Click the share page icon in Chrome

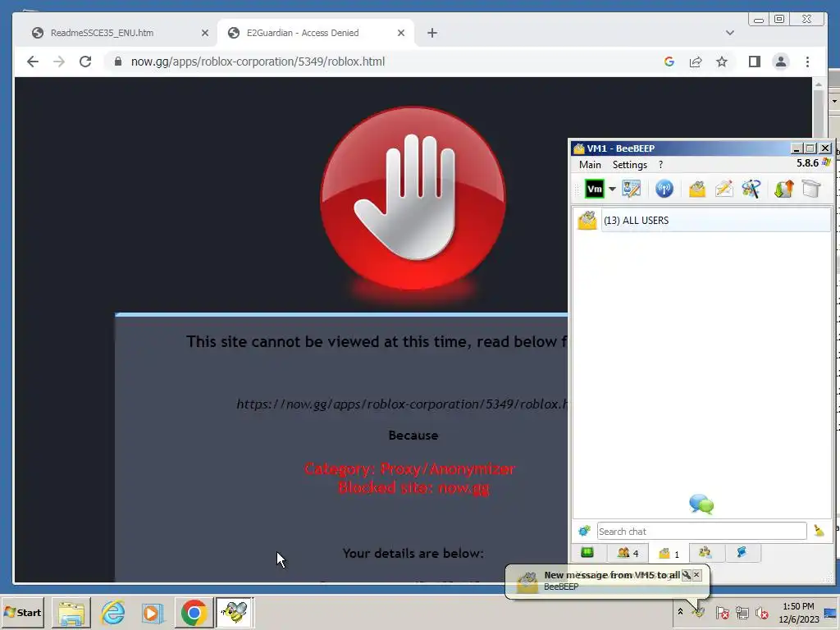point(696,62)
